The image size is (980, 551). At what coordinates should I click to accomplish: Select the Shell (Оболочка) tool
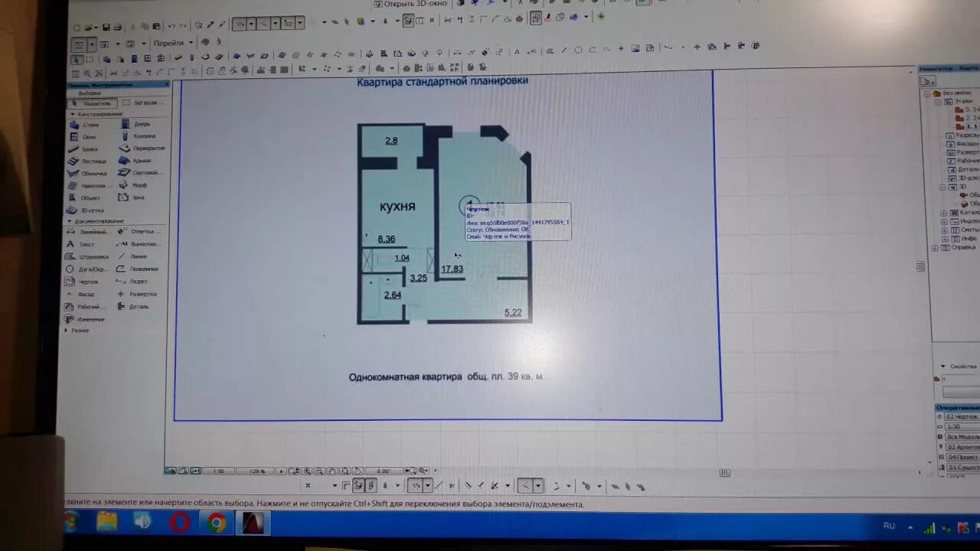87,173
